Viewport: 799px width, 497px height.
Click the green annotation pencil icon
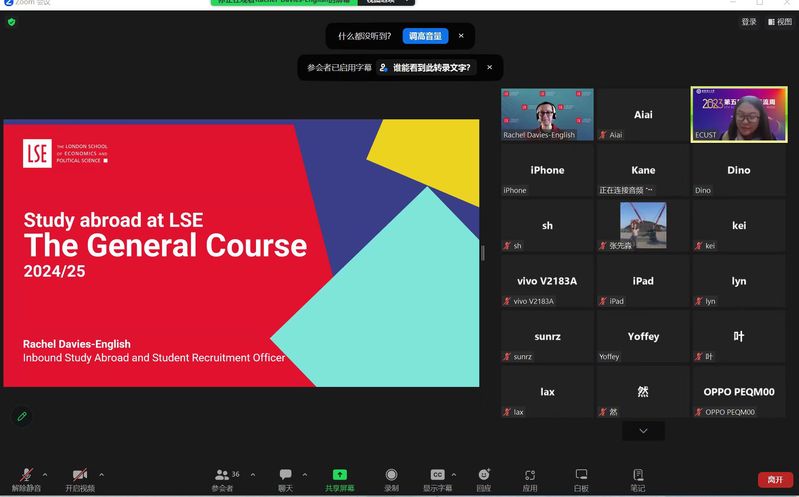pos(21,416)
